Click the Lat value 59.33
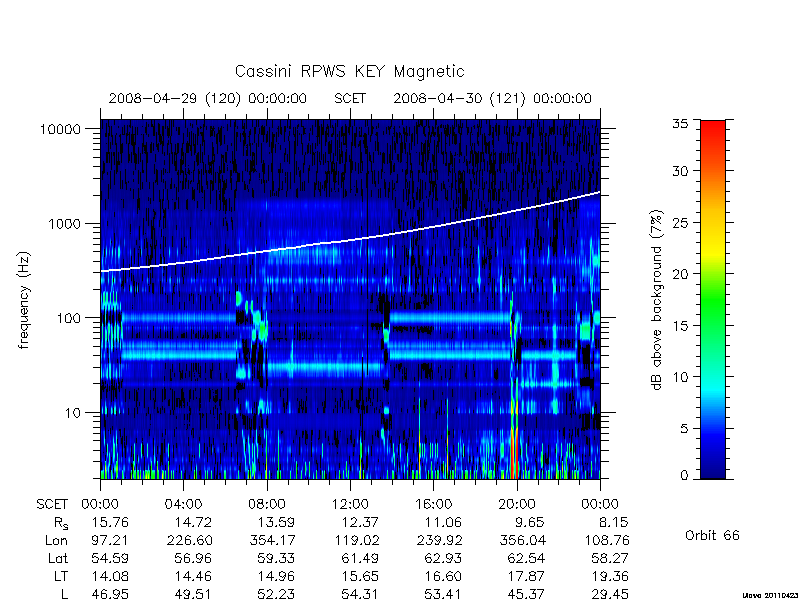Image resolution: width=800 pixels, height=600 pixels. point(276,558)
